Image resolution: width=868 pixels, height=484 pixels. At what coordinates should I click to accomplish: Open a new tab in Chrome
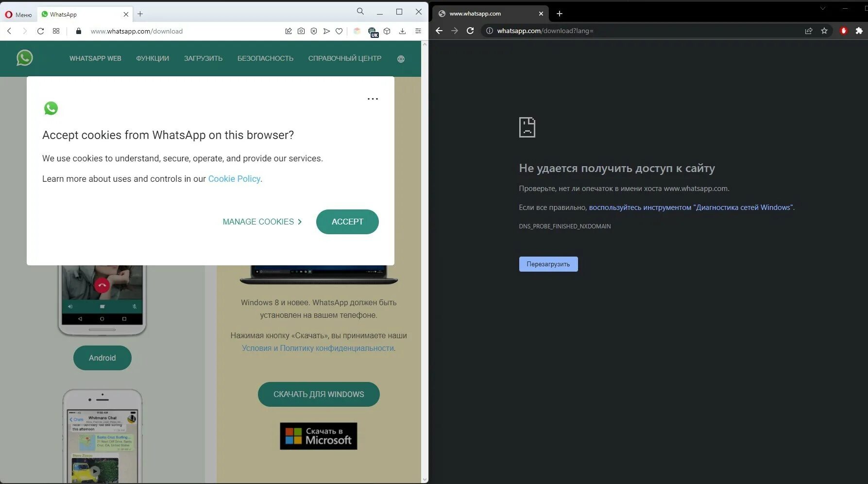(559, 14)
